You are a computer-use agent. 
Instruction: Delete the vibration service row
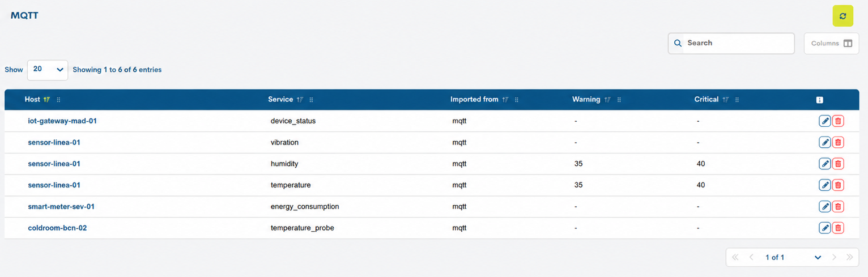click(x=838, y=142)
